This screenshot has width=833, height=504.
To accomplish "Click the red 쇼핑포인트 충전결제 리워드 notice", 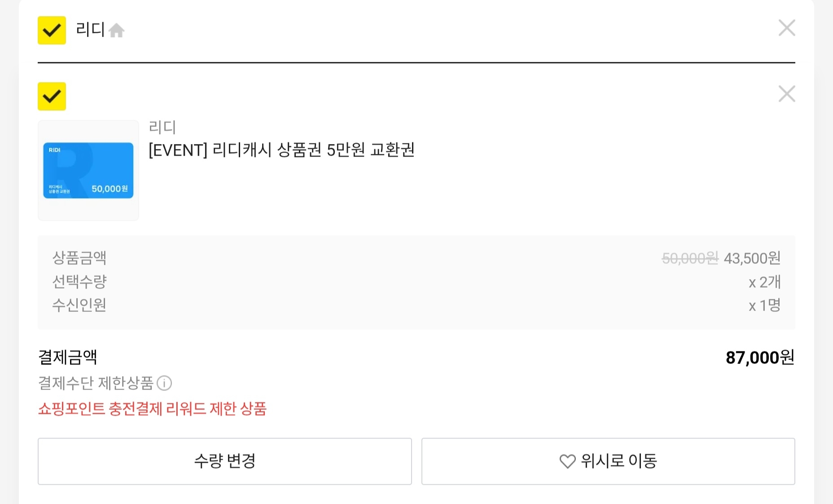I will 152,409.
